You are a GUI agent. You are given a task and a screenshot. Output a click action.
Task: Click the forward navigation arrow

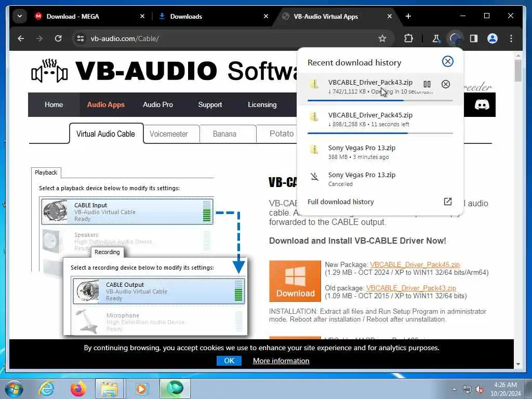(x=39, y=38)
